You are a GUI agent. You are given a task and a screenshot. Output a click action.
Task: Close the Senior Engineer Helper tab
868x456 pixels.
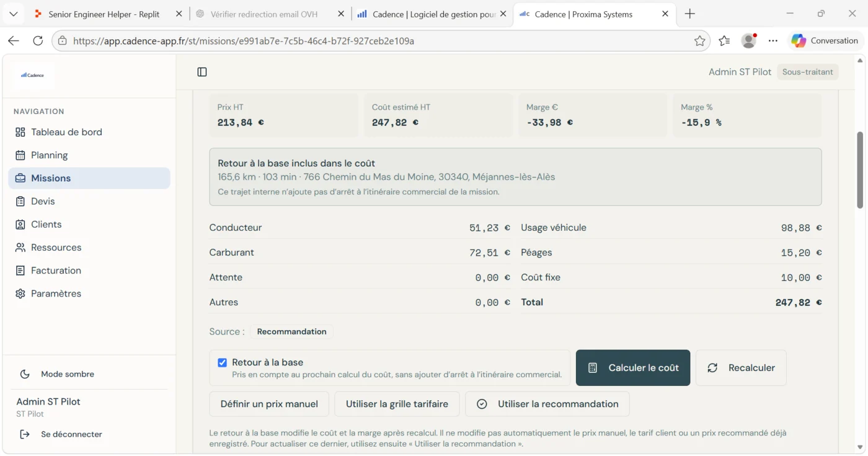point(179,14)
